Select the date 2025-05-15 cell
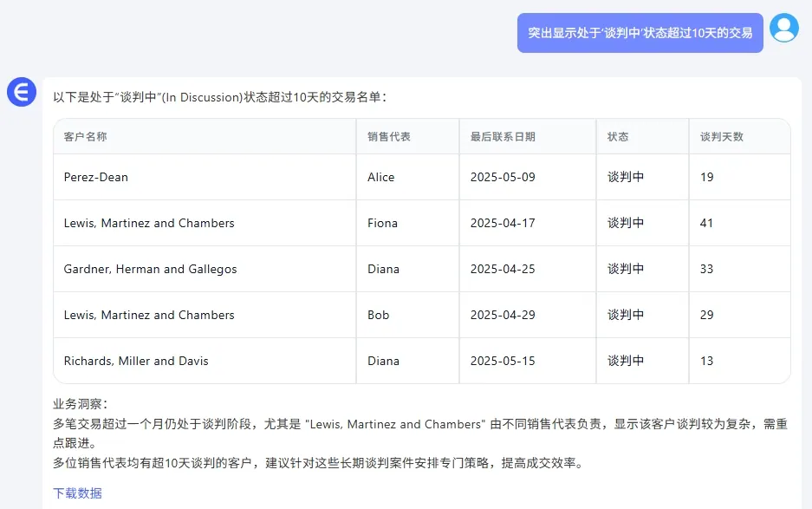 click(528, 361)
